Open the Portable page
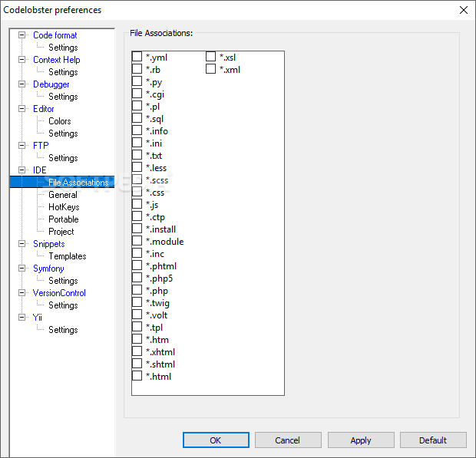The width and height of the screenshot is (476, 458). pyautogui.click(x=64, y=219)
